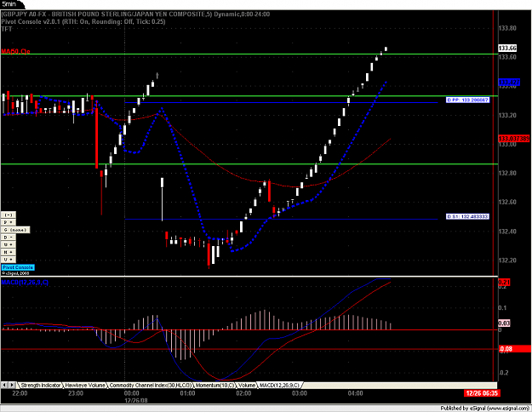
Task: Click the 132.60 price axis label
Action: (507, 203)
